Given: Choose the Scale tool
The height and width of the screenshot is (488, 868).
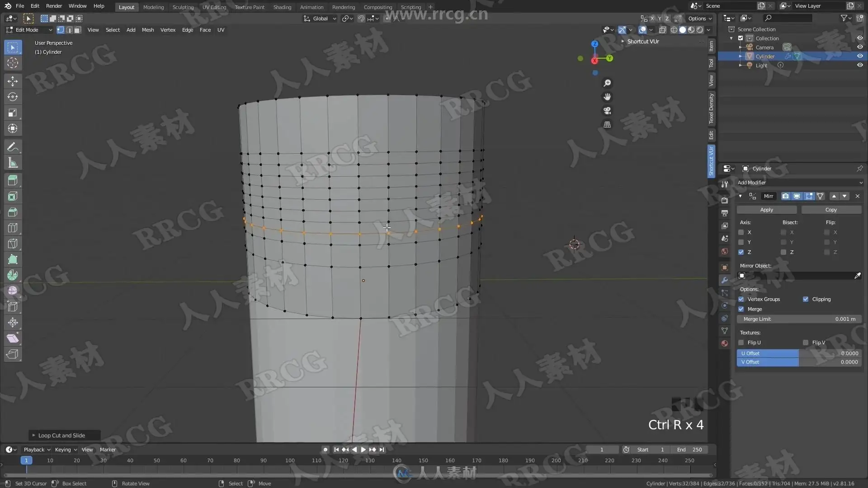Looking at the screenshot, I should pos(13,113).
